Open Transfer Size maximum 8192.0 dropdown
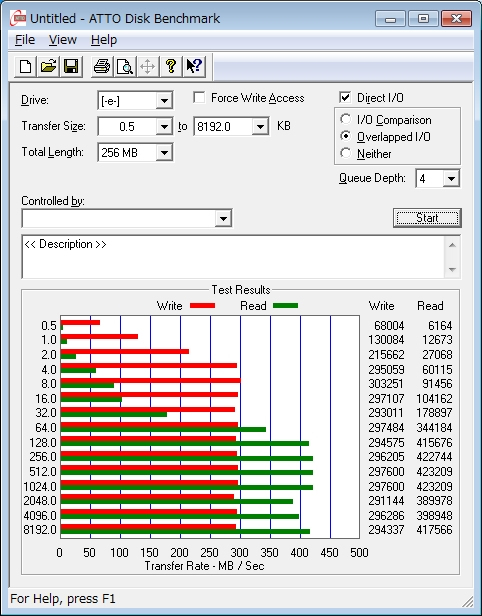Viewport: 482px width, 616px height. tap(260, 126)
